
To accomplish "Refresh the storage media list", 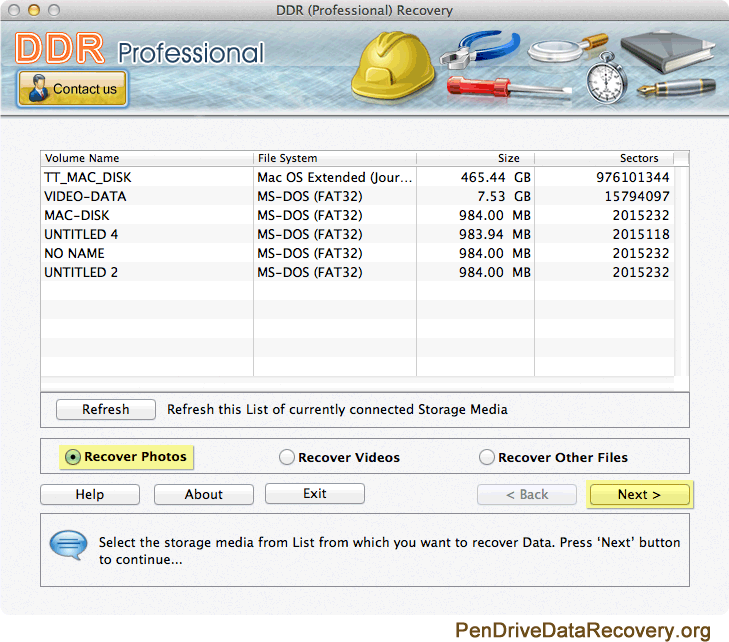I will pos(106,410).
